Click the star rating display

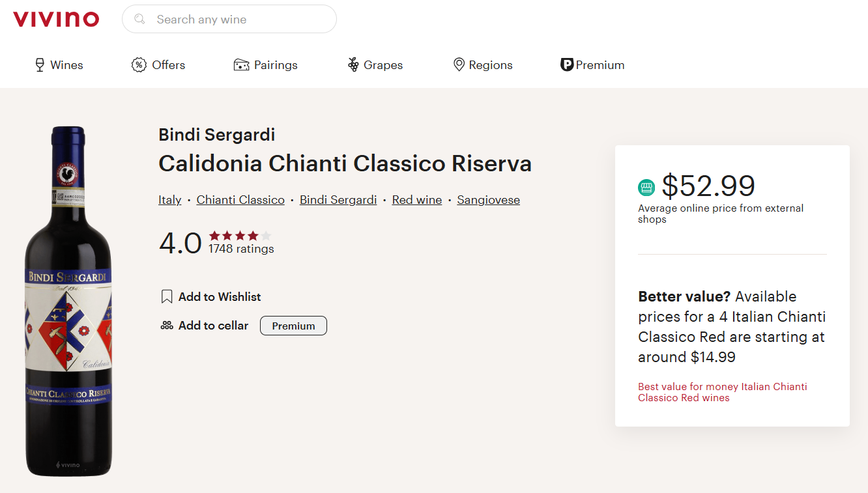click(240, 236)
